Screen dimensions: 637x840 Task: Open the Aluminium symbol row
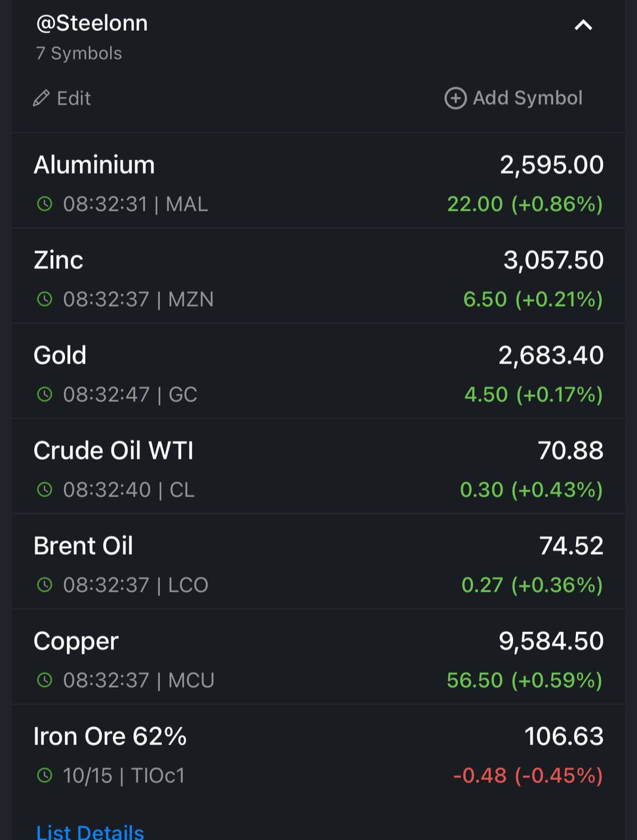(318, 181)
